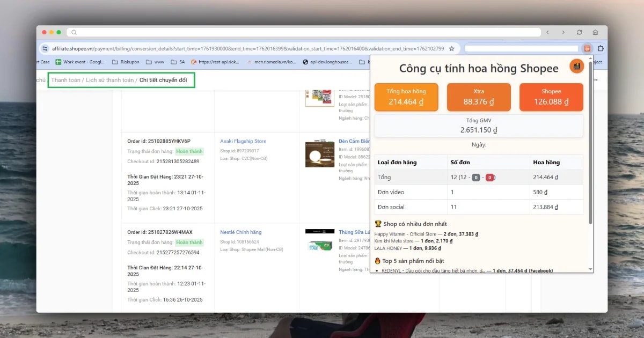This screenshot has height=338, width=644.
Task: Click the page refresh icon in browser toolbar
Action: 579,32
